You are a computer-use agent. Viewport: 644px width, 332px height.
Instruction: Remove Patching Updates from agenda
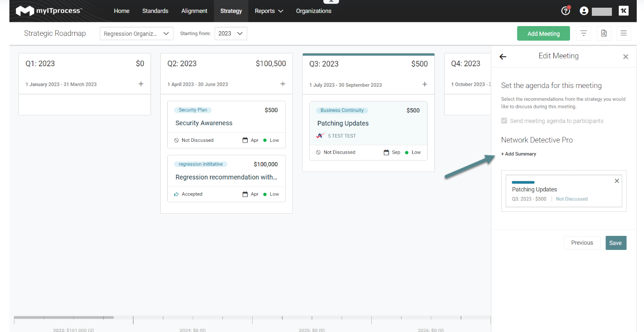[x=617, y=181]
